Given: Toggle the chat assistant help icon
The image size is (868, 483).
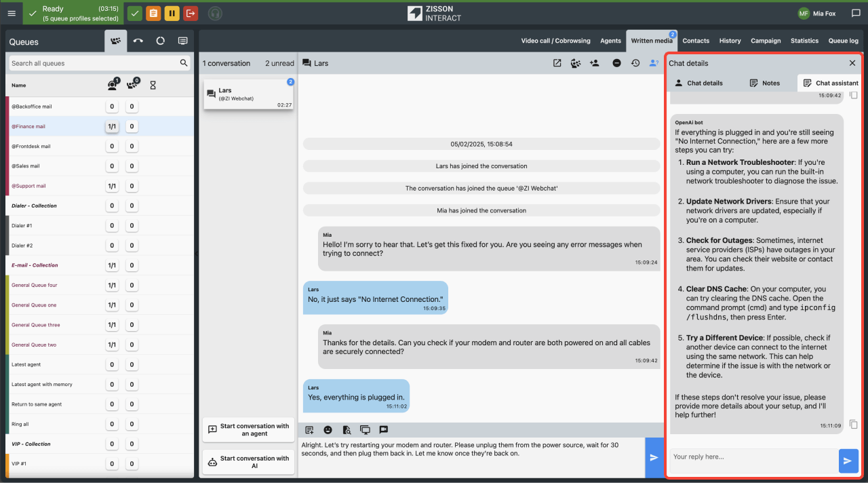Looking at the screenshot, I should point(654,63).
